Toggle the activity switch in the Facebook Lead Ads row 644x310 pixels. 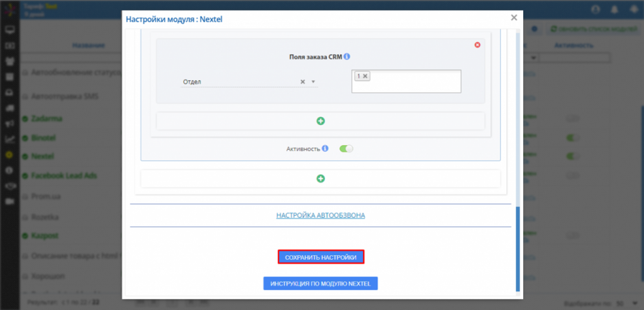[x=573, y=175]
